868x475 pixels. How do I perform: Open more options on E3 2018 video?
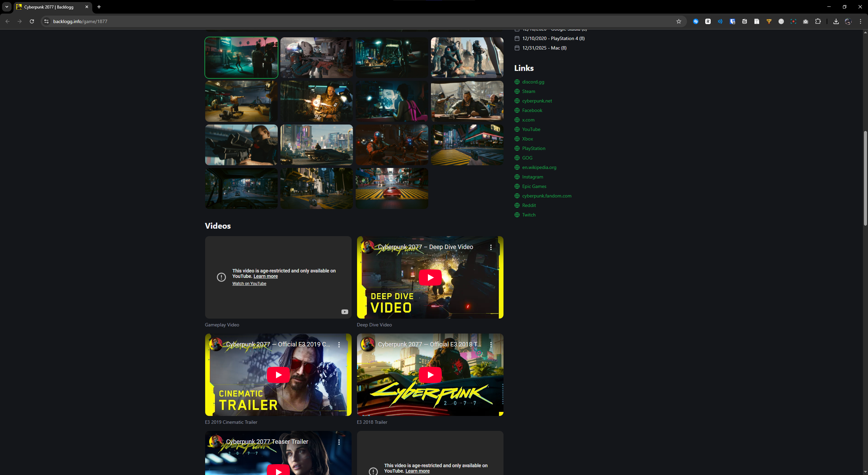tap(491, 345)
